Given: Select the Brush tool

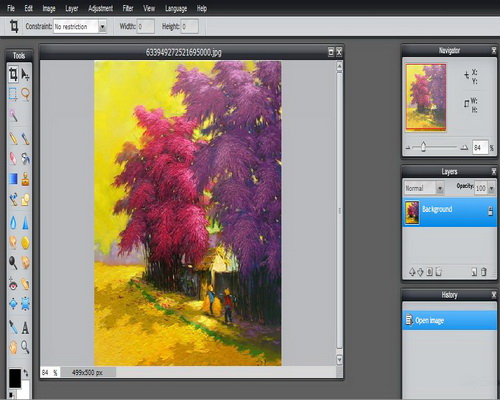Looking at the screenshot, I should 25,138.
